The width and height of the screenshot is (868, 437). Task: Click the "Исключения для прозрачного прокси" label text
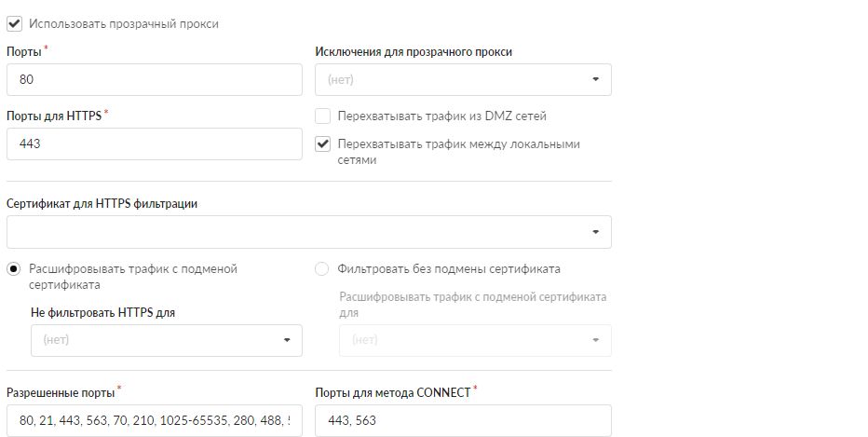click(x=414, y=52)
